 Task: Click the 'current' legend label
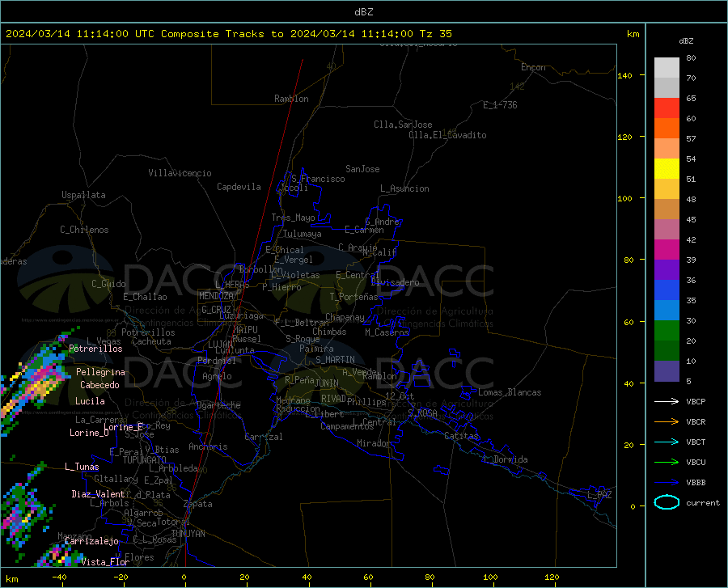tap(703, 502)
